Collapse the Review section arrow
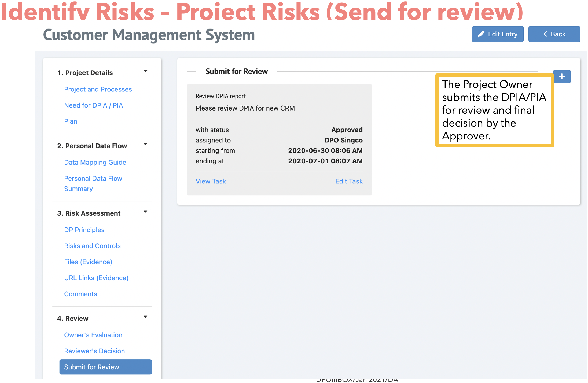 (145, 317)
